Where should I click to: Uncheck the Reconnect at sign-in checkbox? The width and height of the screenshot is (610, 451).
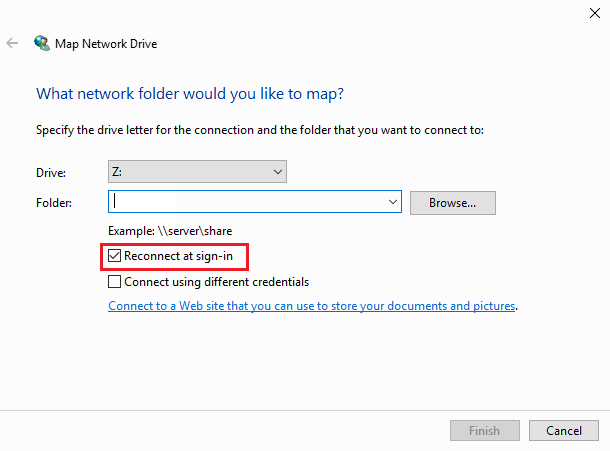coord(114,256)
